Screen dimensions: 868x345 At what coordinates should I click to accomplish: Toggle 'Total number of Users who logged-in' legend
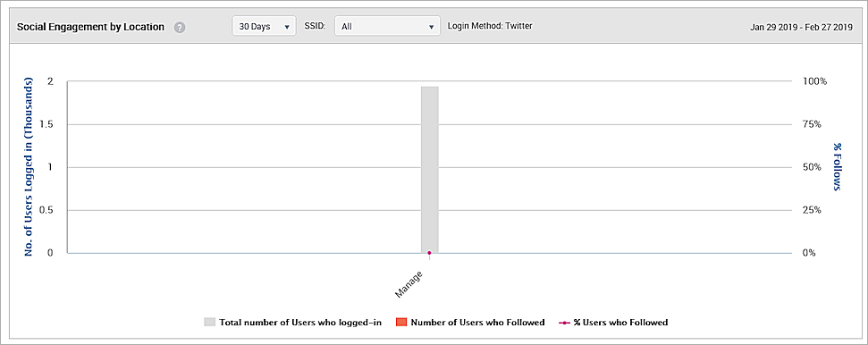coord(293,323)
